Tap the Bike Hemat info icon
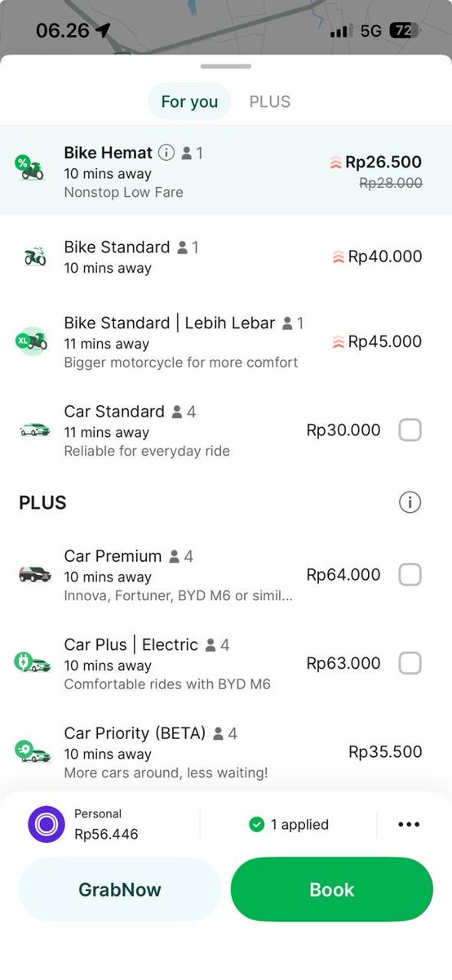This screenshot has width=452, height=980. (166, 153)
